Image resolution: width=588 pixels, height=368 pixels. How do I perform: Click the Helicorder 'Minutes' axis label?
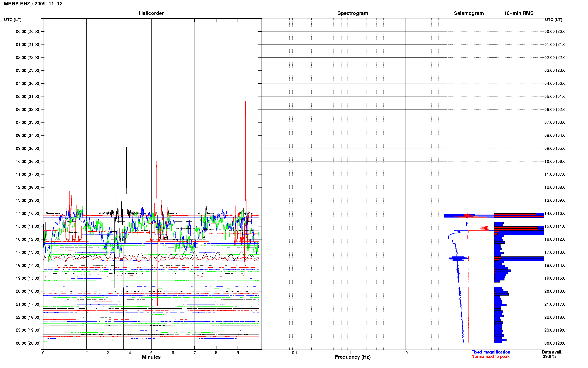(x=151, y=357)
